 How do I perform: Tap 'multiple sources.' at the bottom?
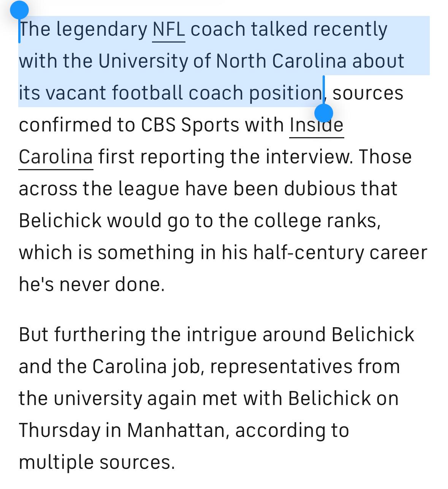coord(97,463)
